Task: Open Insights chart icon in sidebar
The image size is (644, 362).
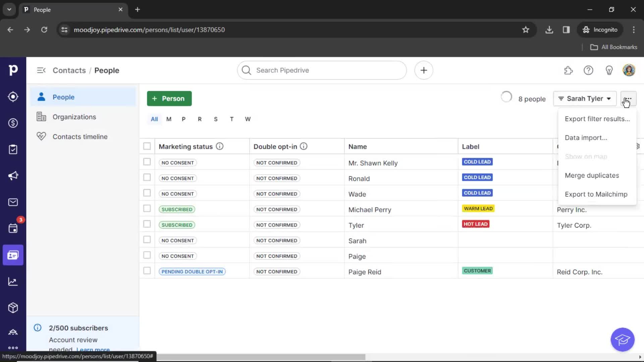Action: coord(13,282)
